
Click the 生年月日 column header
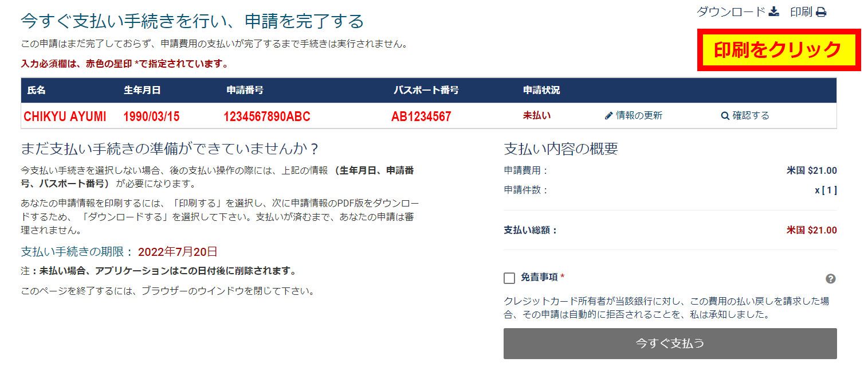click(x=142, y=90)
